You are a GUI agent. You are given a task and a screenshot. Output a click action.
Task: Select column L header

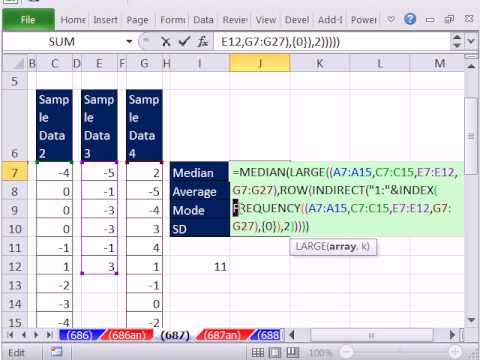click(x=380, y=63)
